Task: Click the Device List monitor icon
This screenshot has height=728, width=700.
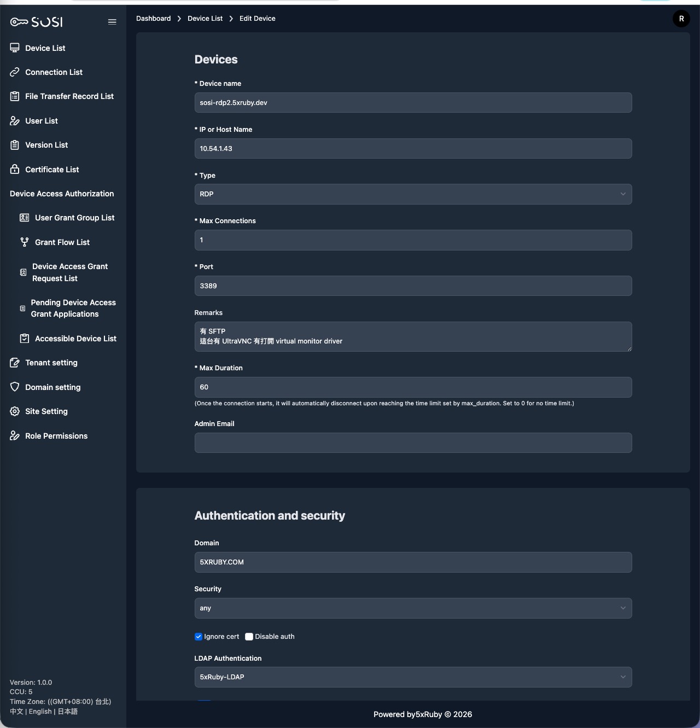Action: pyautogui.click(x=15, y=48)
